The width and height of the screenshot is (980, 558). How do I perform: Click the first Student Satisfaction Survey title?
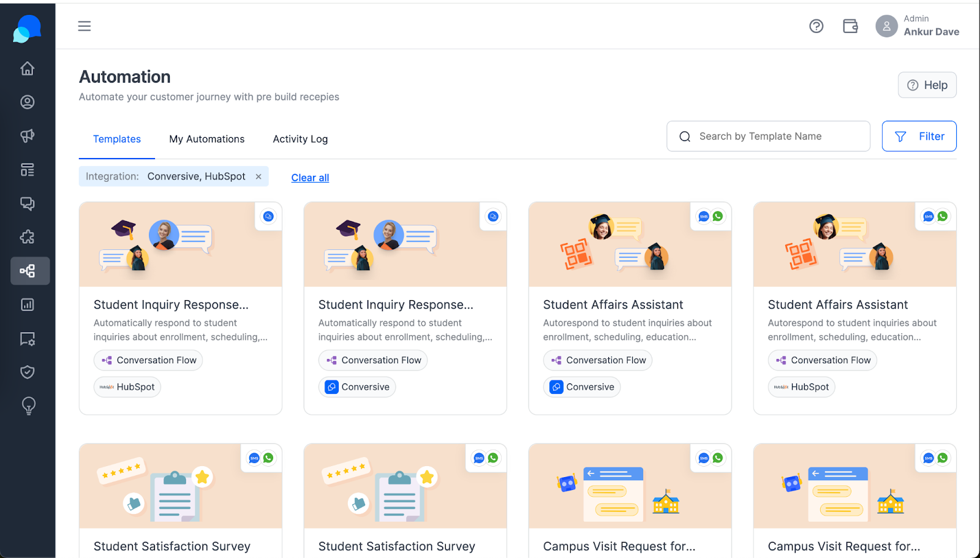pos(172,546)
